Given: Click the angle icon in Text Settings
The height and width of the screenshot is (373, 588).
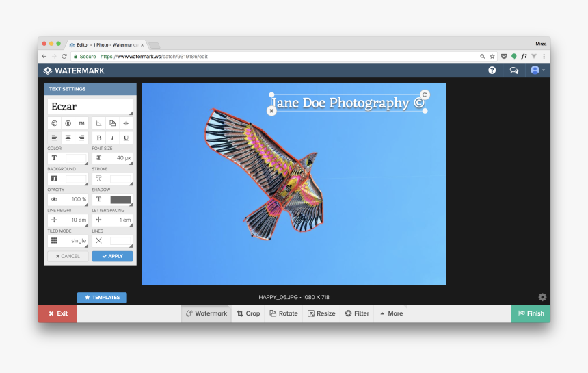Looking at the screenshot, I should pos(98,123).
